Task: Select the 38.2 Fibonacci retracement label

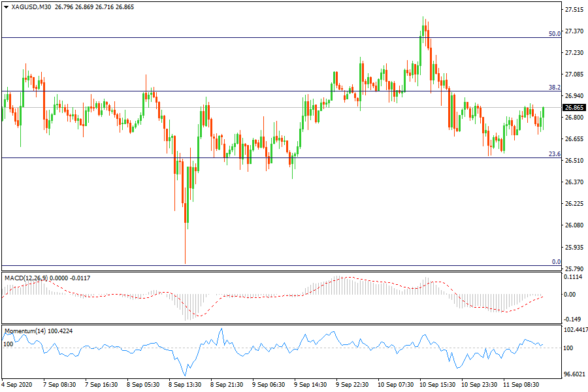Action: tap(554, 87)
